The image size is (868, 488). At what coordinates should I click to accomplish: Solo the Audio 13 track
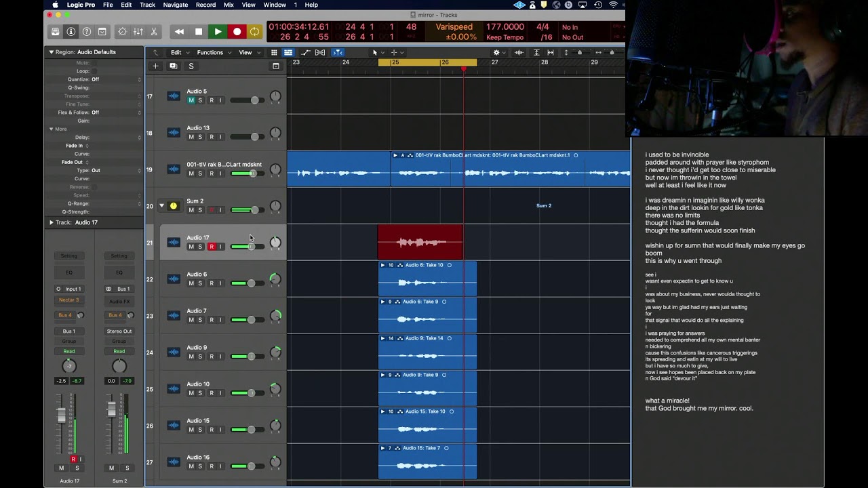(200, 137)
